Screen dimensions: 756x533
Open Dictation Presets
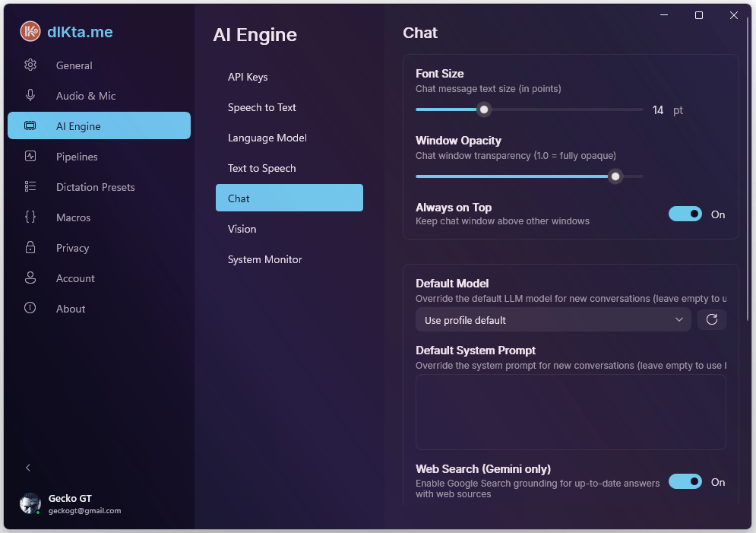click(99, 187)
